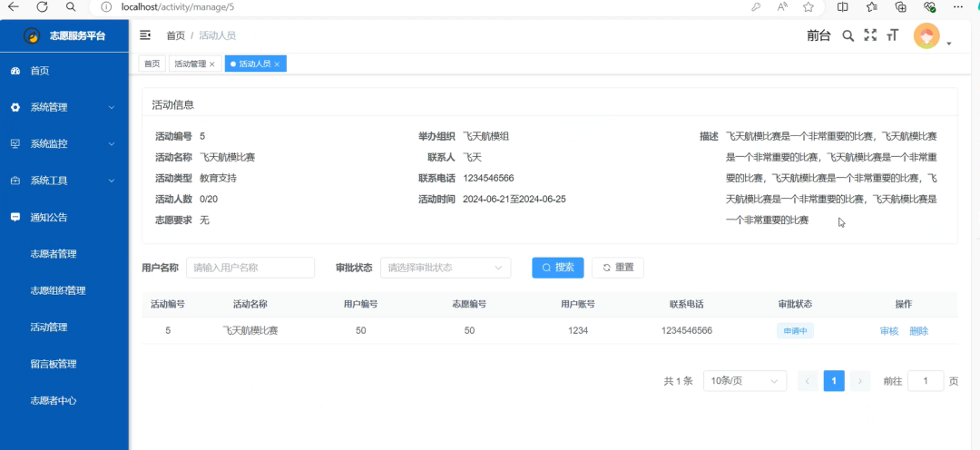Viewport: 980px width, 450px height.
Task: Click the 搜索 button
Action: [x=558, y=268]
